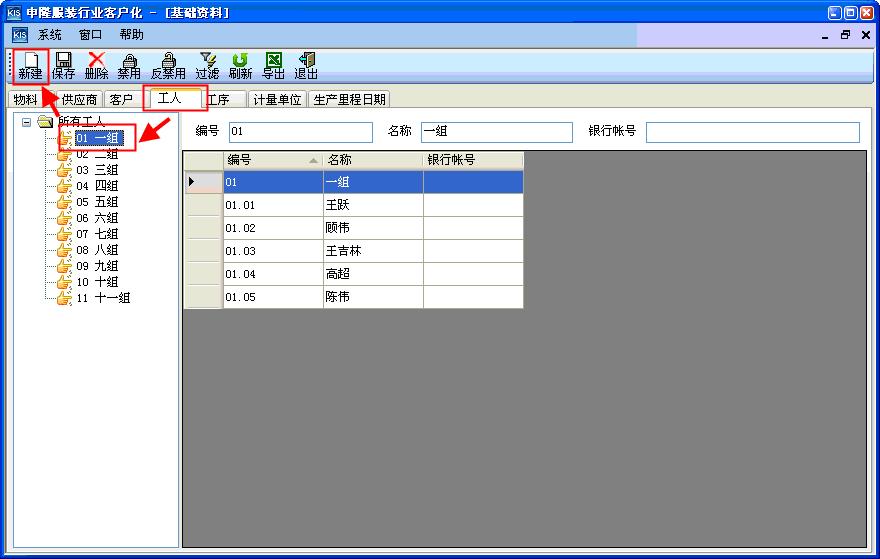
Task: Click the 退出 (Exit) door icon
Action: (306, 65)
